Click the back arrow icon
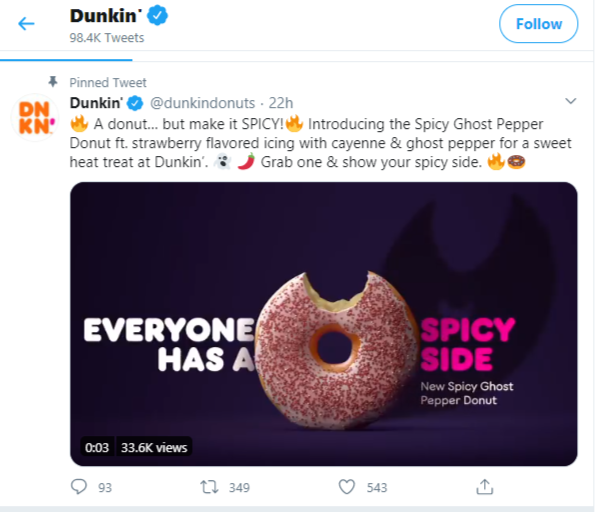The image size is (603, 512). [x=26, y=23]
